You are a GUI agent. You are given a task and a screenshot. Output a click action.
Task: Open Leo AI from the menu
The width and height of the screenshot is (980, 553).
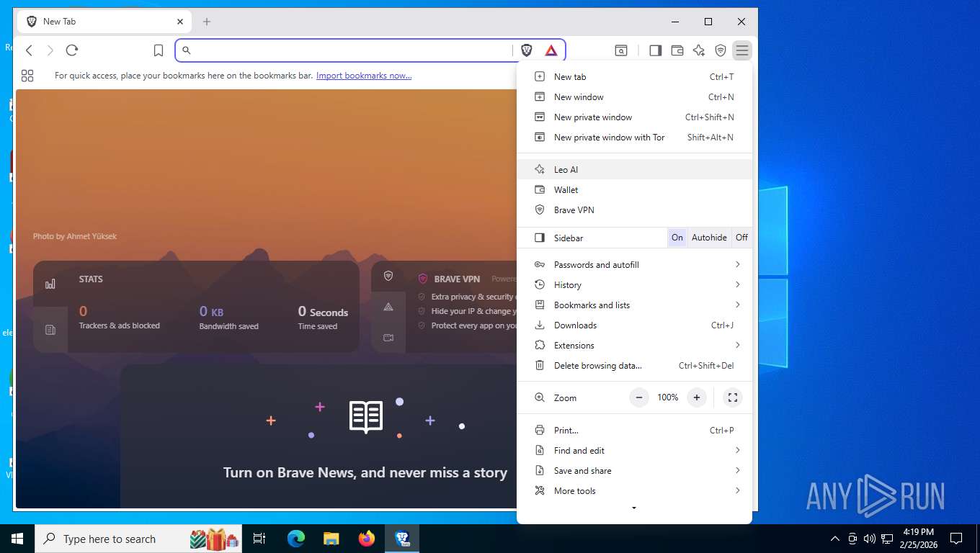click(x=635, y=170)
